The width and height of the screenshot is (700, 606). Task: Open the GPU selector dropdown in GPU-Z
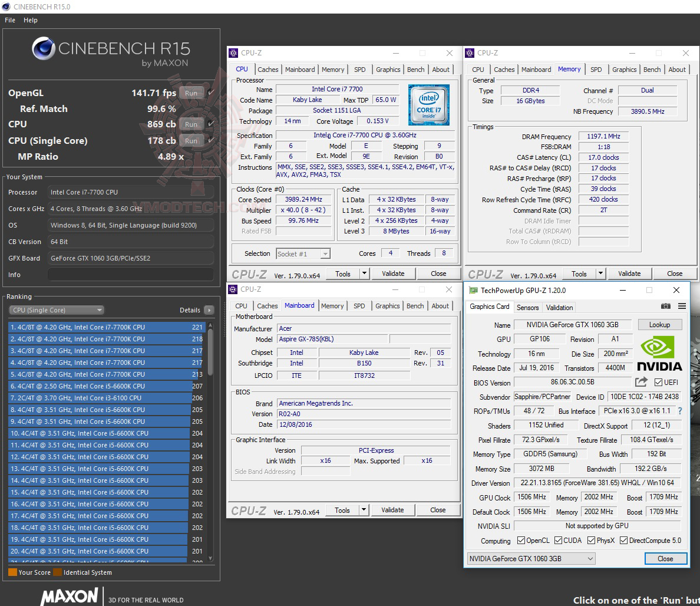[531, 559]
